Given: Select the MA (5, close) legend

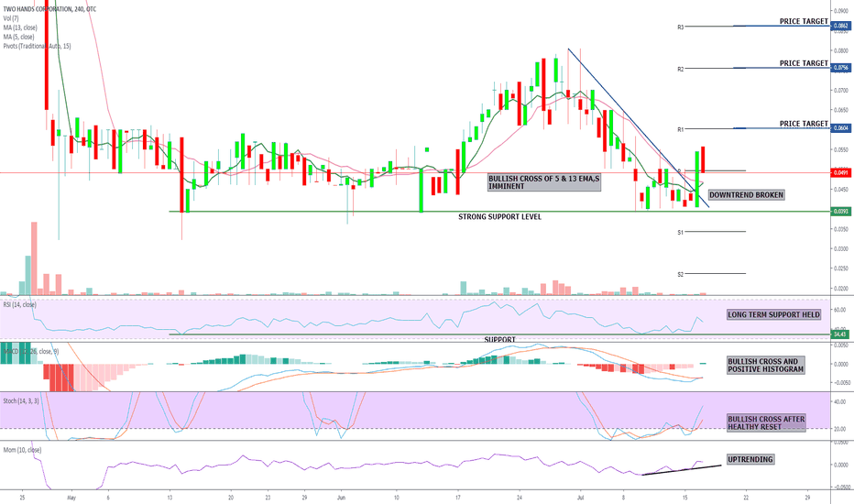Looking at the screenshot, I should pos(18,37).
